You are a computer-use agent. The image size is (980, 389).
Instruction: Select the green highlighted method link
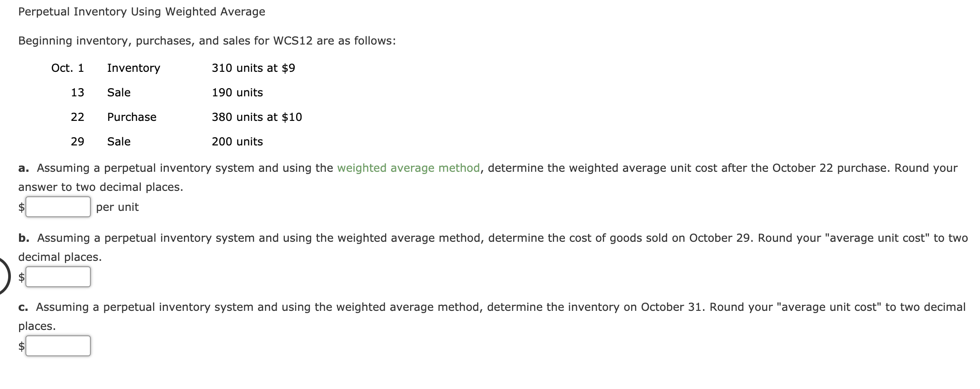point(408,168)
